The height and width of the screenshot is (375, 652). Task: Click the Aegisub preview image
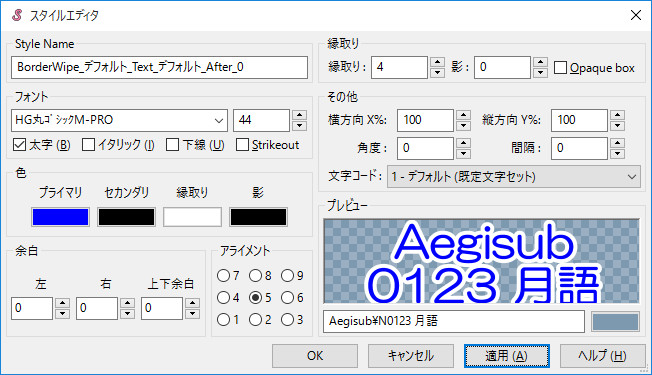[x=482, y=261]
